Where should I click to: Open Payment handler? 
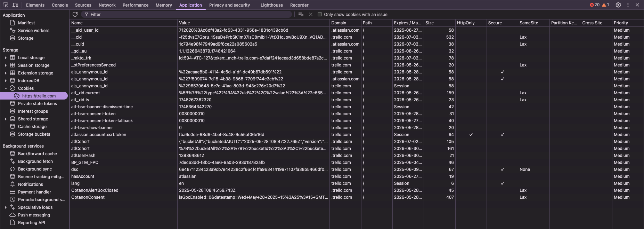coord(34,192)
